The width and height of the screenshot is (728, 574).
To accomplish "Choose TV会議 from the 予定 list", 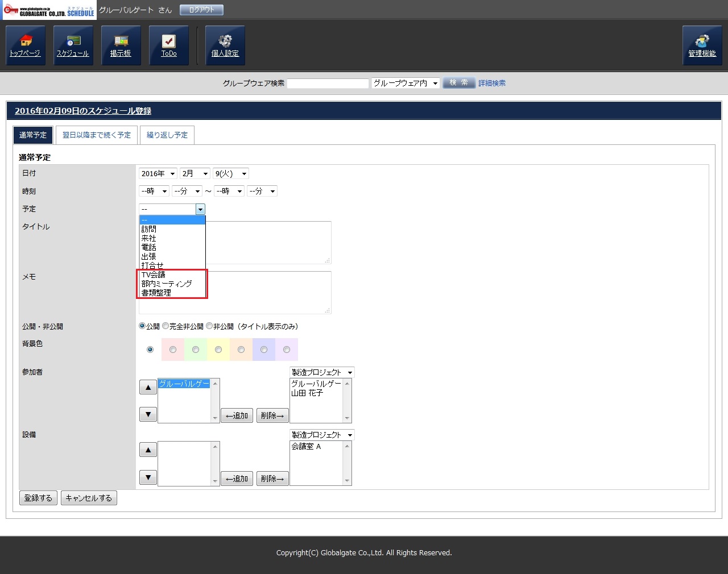I will tap(154, 274).
